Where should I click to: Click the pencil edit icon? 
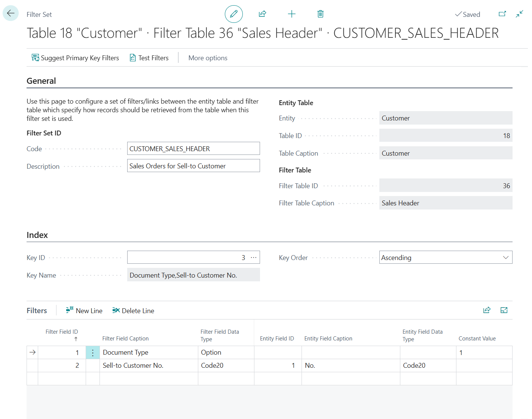[234, 14]
